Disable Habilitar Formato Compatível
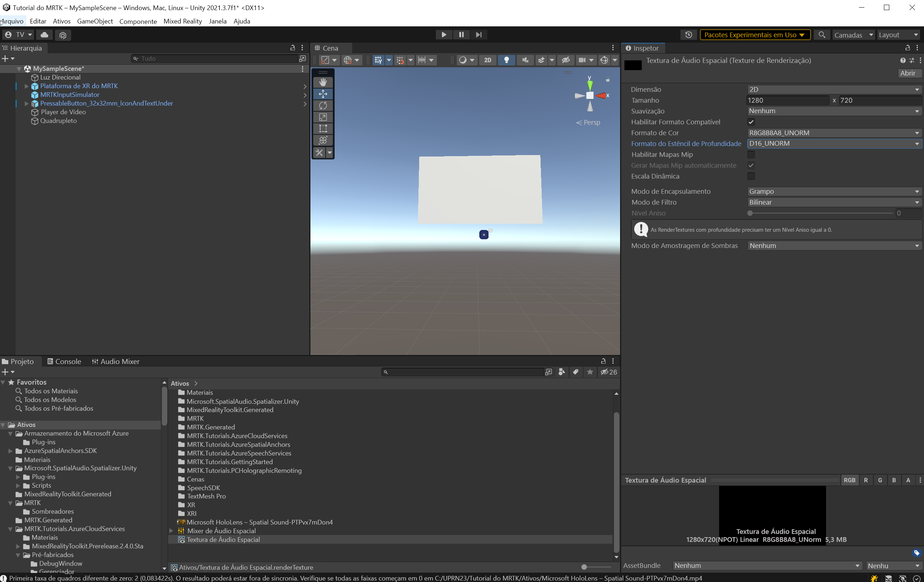 point(751,122)
